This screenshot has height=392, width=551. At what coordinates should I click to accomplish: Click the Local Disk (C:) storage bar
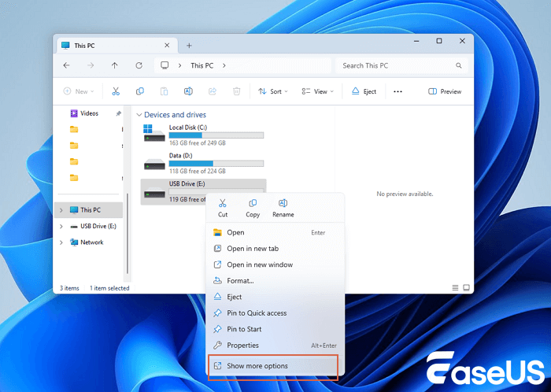pos(216,135)
